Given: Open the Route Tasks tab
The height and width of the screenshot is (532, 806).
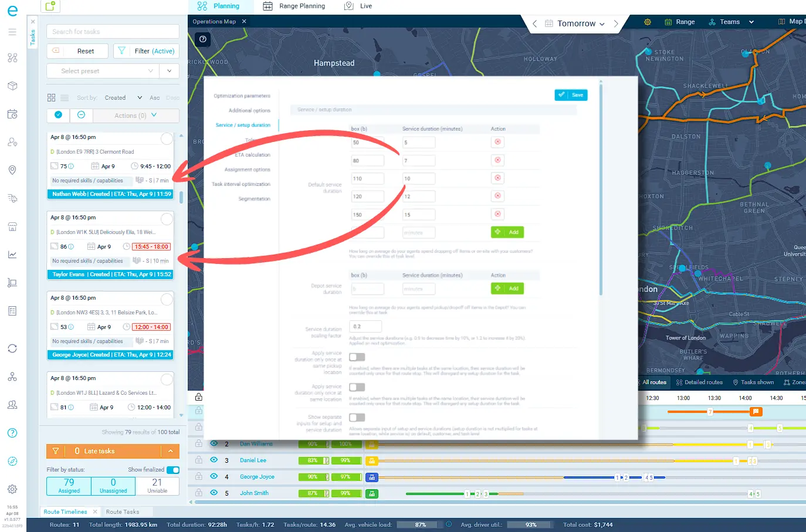Looking at the screenshot, I should [123, 511].
